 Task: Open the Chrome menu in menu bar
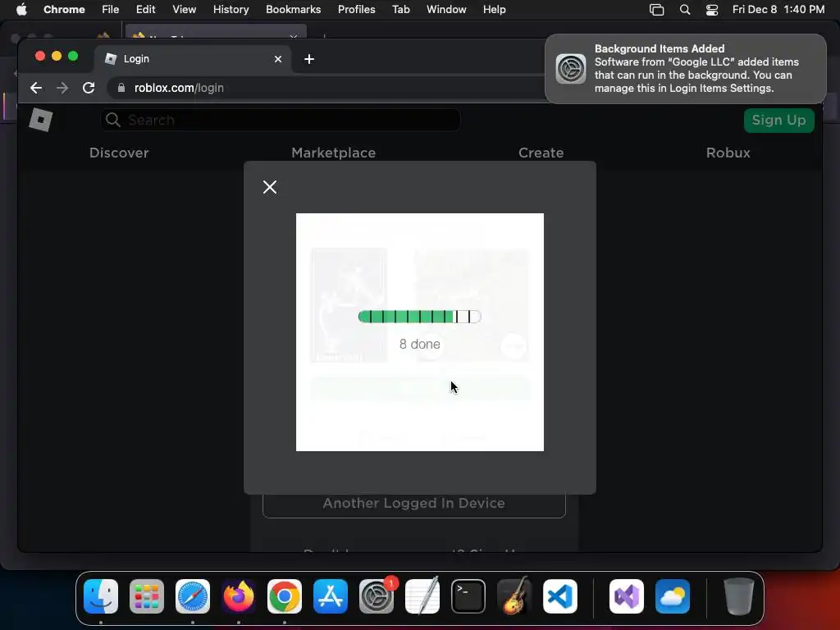tap(64, 9)
